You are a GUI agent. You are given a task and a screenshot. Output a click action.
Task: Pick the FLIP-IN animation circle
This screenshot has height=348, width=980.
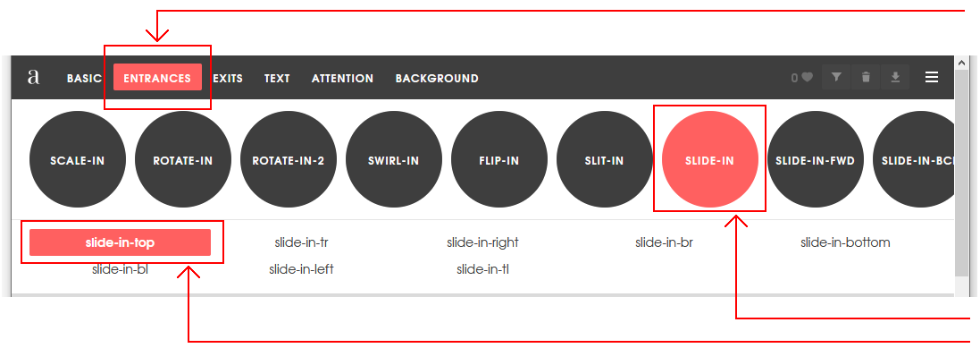(499, 159)
